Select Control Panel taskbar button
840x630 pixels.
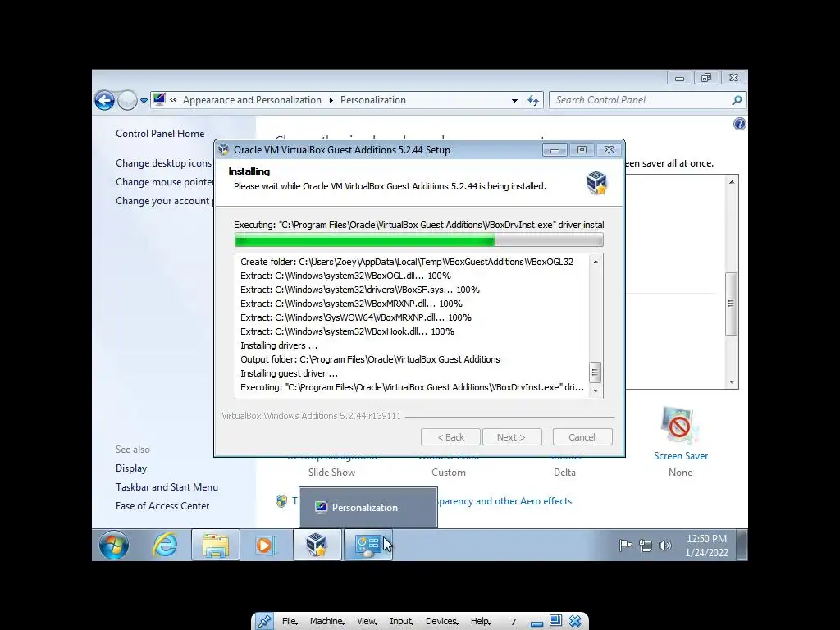[368, 545]
